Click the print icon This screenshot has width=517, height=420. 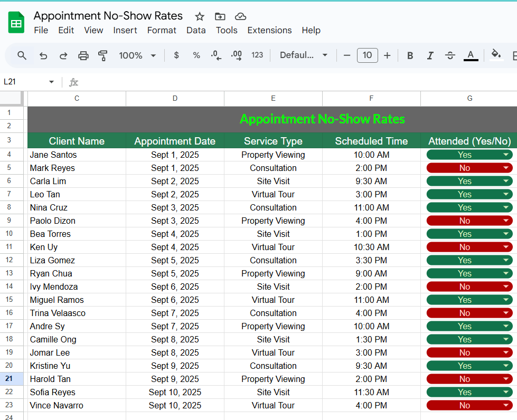pyautogui.click(x=83, y=55)
